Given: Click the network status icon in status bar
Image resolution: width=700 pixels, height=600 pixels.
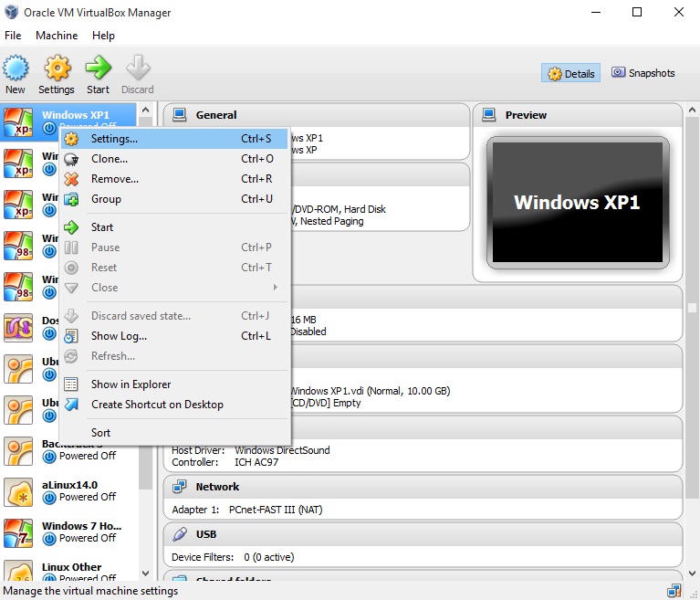Looking at the screenshot, I should pyautogui.click(x=674, y=591).
